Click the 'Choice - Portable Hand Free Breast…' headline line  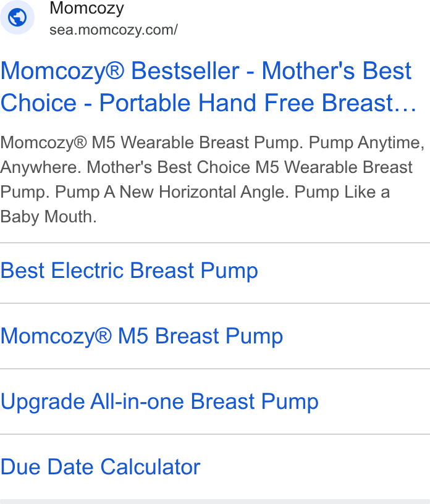point(208,103)
